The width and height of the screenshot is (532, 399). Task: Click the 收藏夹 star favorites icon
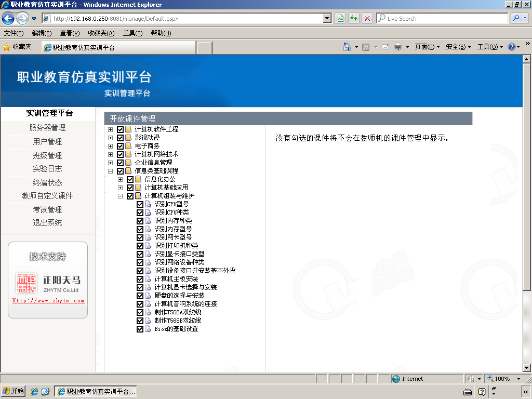coord(6,47)
